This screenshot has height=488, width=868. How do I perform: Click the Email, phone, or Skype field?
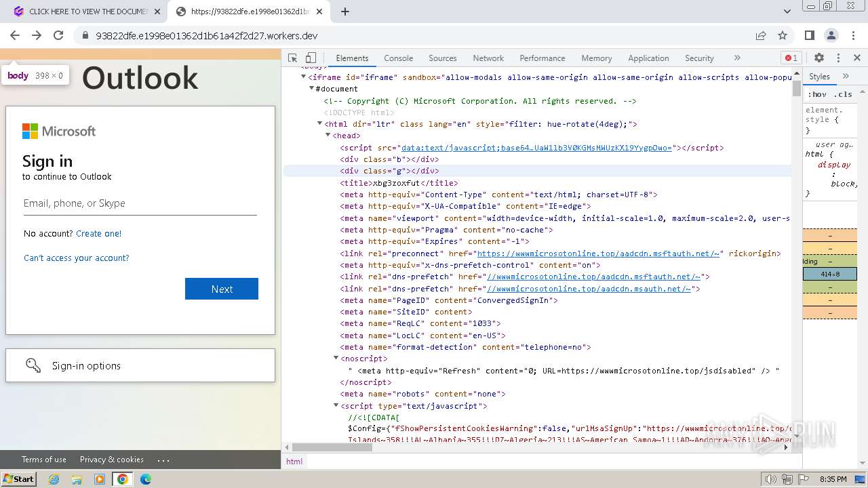tap(140, 203)
